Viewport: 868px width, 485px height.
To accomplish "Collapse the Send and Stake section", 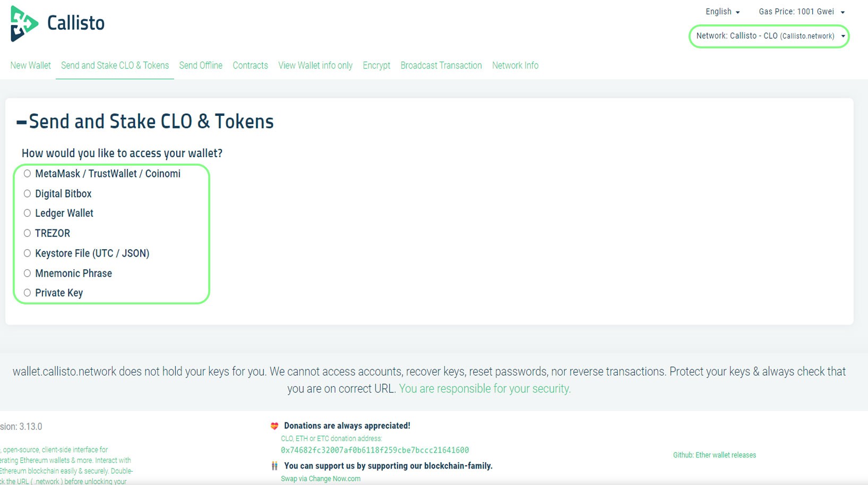I will [x=21, y=121].
